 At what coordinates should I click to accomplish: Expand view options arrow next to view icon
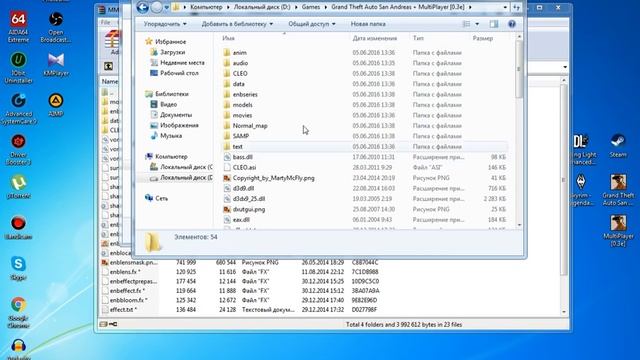[477, 24]
